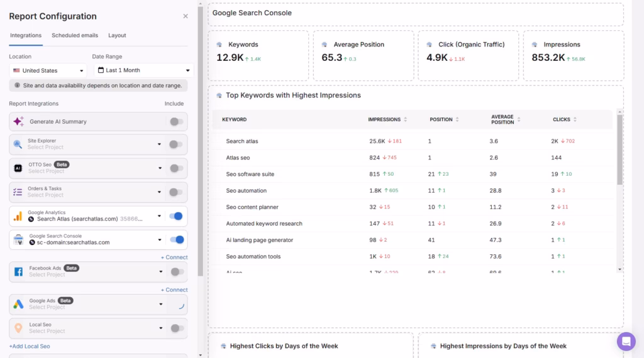Switch to the Layout tab
The image size is (644, 358).
117,36
